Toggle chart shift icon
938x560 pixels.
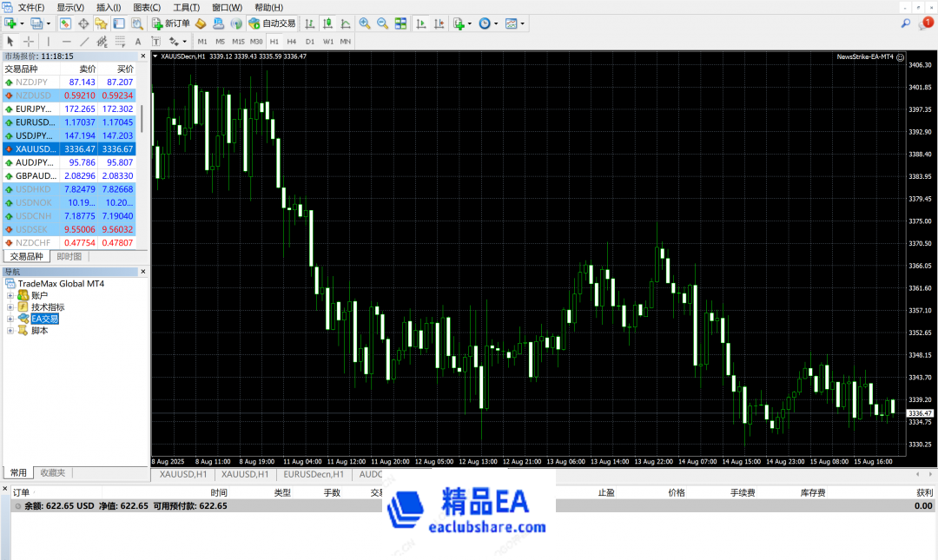click(x=439, y=23)
